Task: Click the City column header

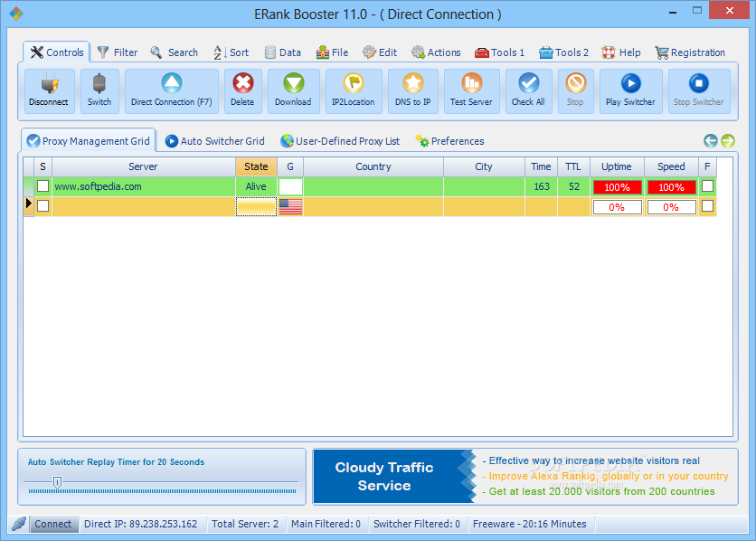Action: [484, 166]
